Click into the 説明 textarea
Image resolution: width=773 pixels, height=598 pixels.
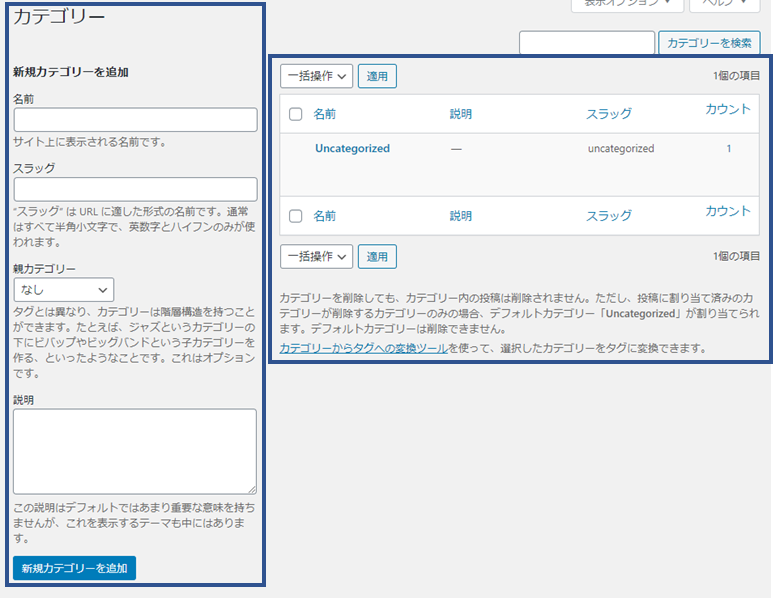(135, 451)
